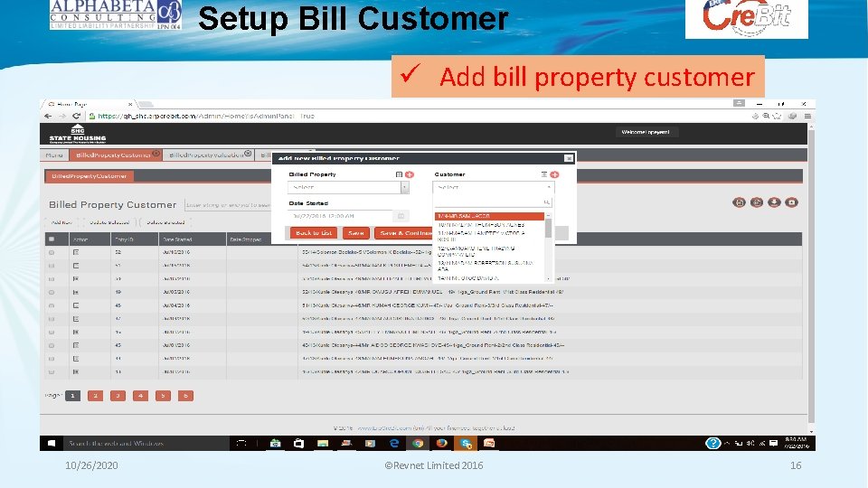Open Task View on taskbar
This screenshot has height=488, width=868.
coord(242,443)
